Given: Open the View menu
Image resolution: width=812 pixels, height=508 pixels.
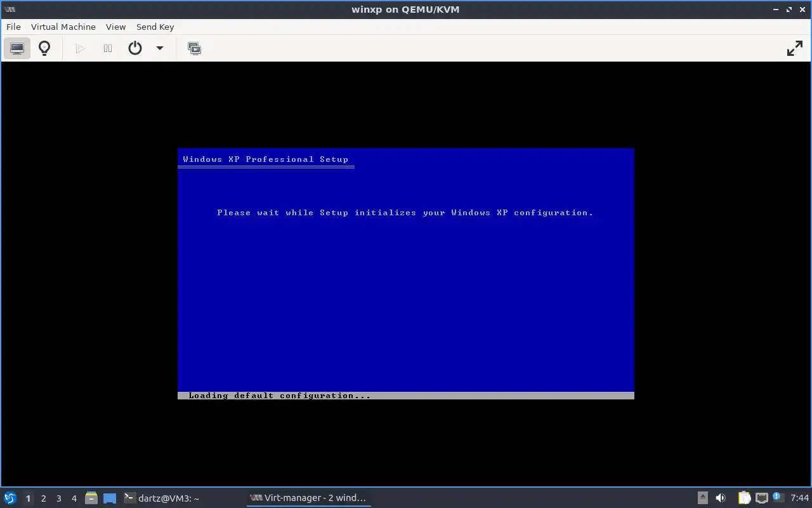Looking at the screenshot, I should coord(115,27).
